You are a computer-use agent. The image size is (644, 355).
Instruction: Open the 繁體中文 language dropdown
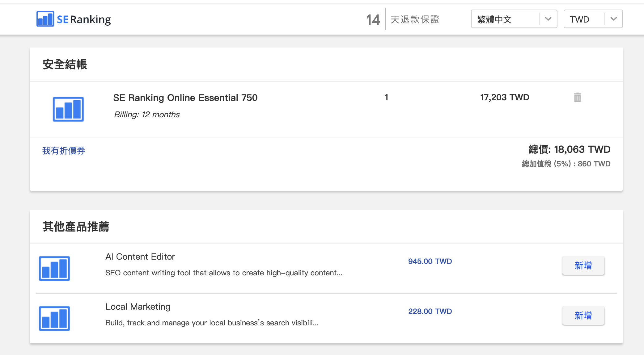coord(514,19)
